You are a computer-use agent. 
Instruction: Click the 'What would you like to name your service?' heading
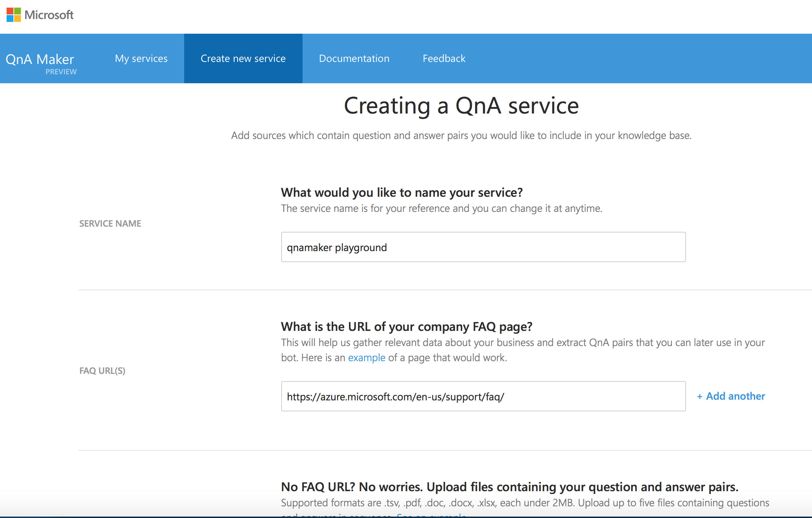402,192
